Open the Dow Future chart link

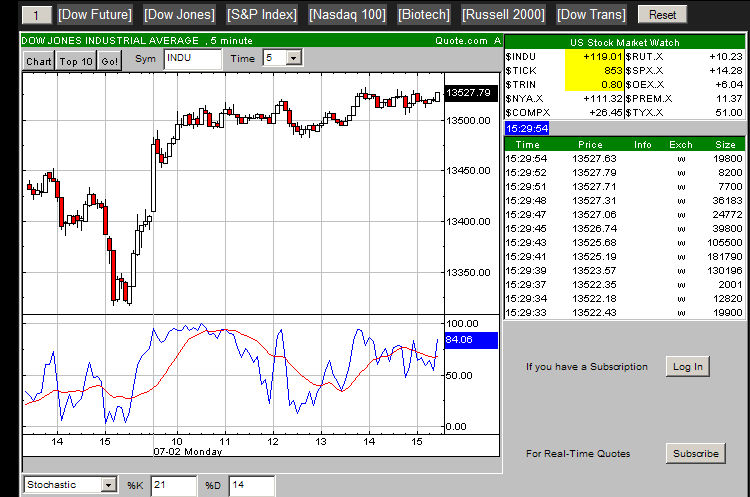pos(95,14)
